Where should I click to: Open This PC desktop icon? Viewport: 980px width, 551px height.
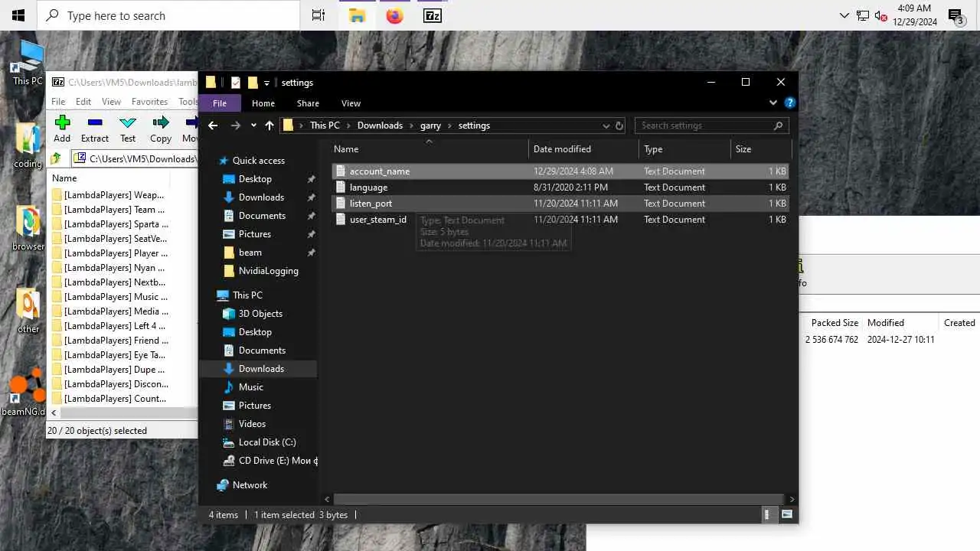[x=28, y=63]
